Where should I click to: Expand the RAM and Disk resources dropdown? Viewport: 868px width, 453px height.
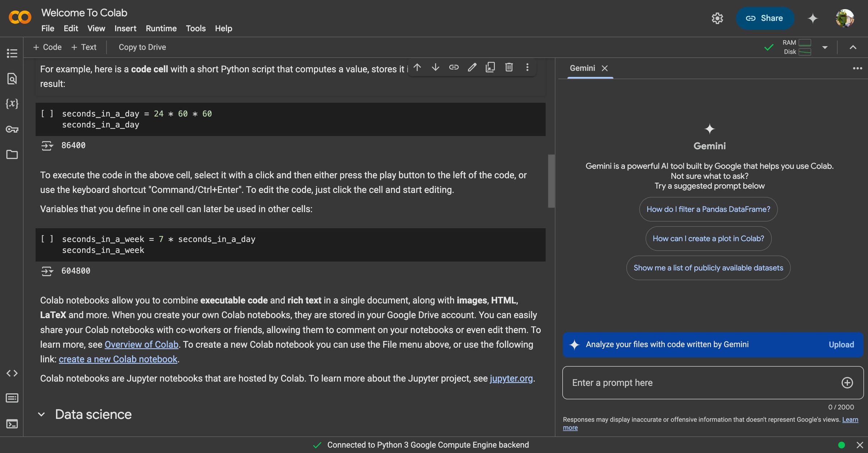[x=825, y=47]
